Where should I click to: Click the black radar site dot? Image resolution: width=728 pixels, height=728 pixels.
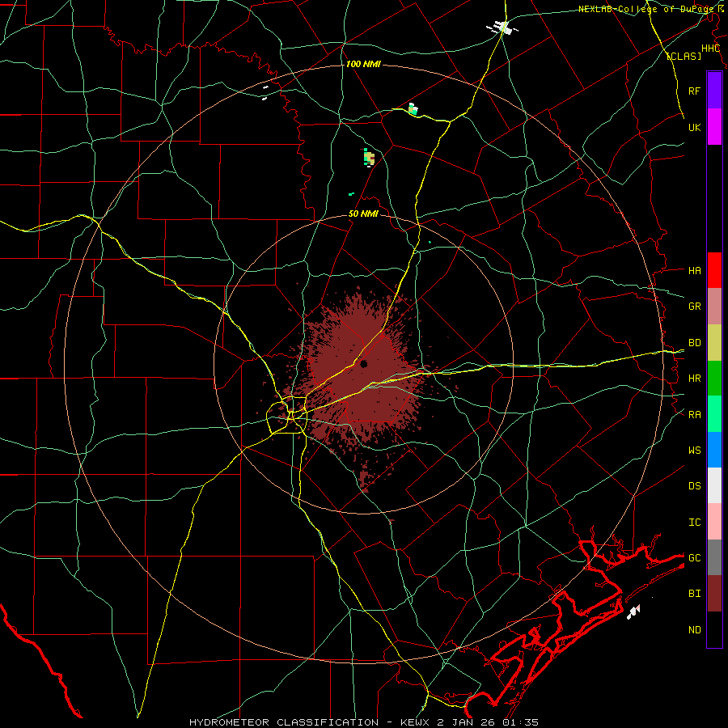click(364, 364)
